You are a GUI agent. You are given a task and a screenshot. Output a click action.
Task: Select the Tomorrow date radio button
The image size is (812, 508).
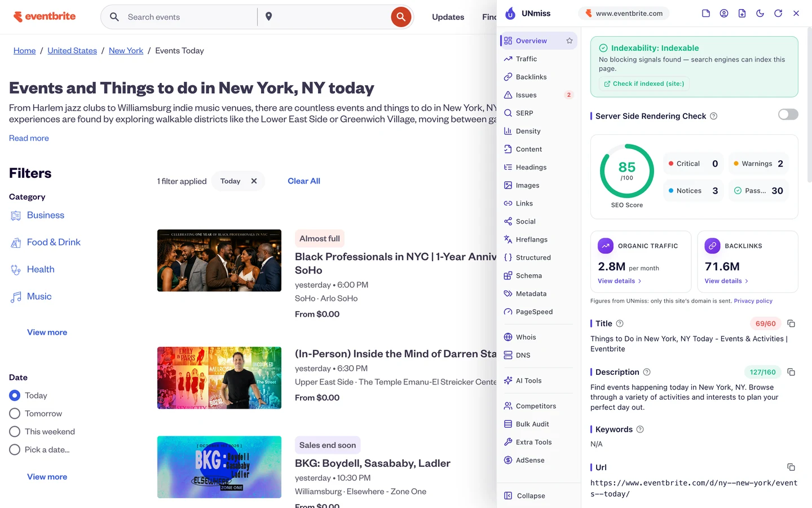15,414
